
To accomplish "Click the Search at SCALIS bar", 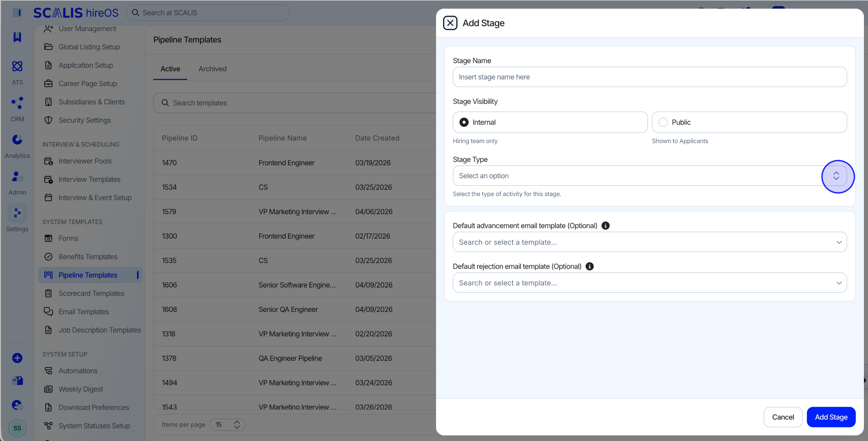I will (208, 13).
